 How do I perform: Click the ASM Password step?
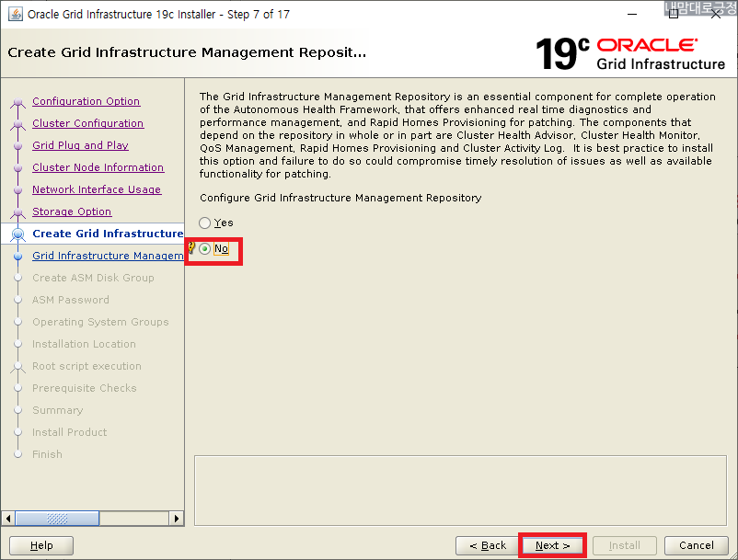(x=71, y=300)
